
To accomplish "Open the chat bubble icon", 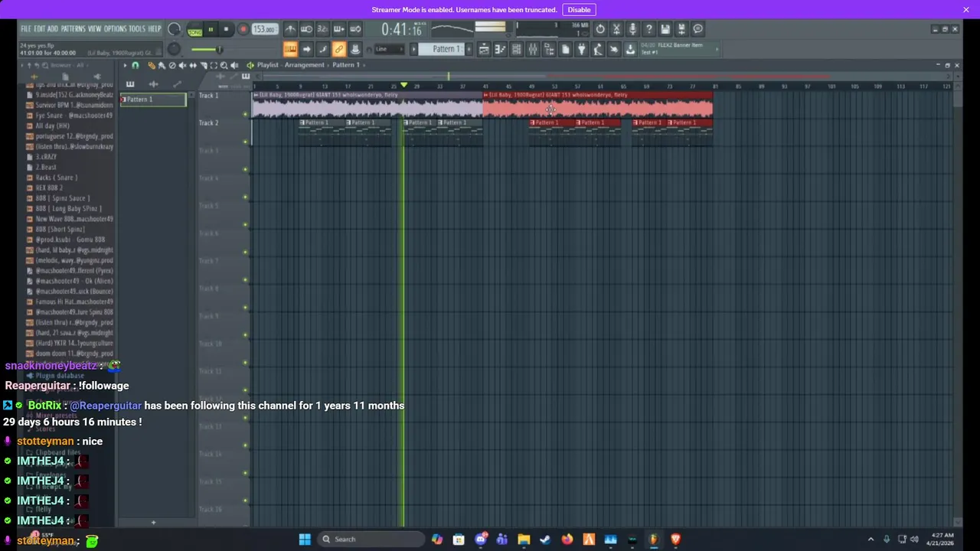I will click(x=697, y=29).
